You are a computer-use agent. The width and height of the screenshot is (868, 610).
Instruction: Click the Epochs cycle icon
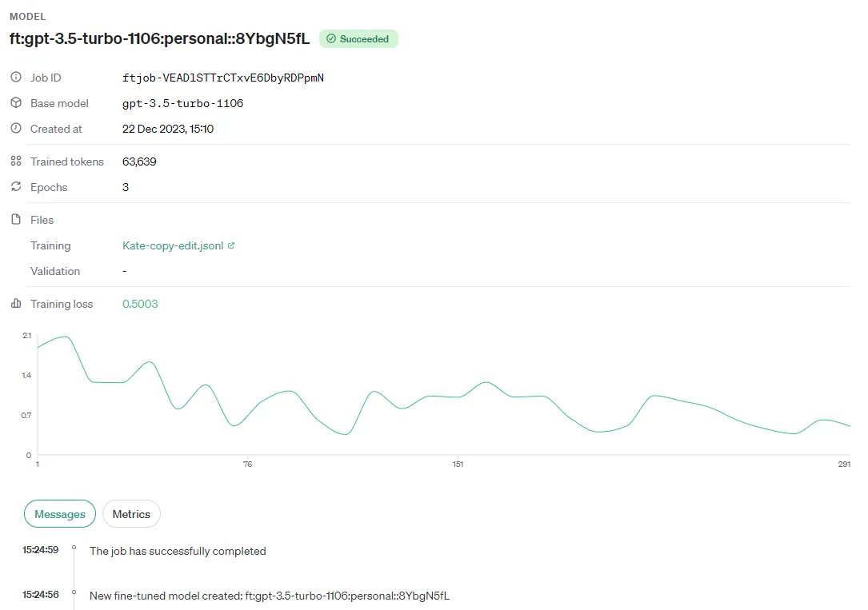tap(14, 187)
